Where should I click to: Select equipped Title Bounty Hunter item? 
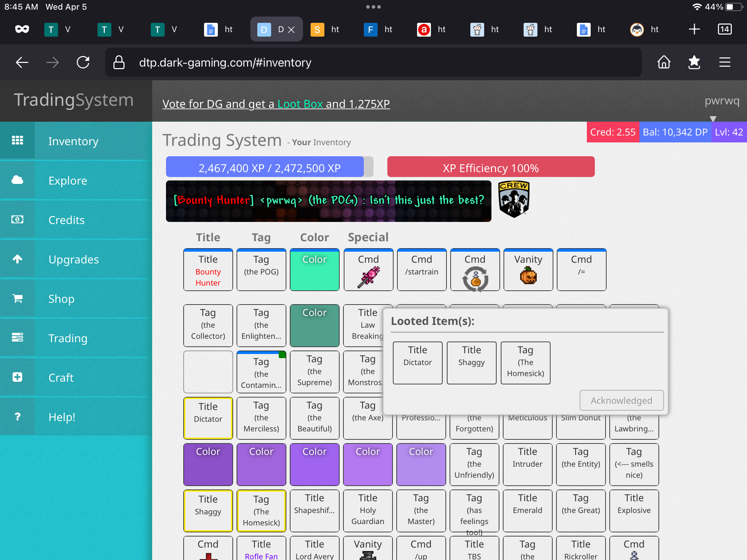[x=208, y=270]
